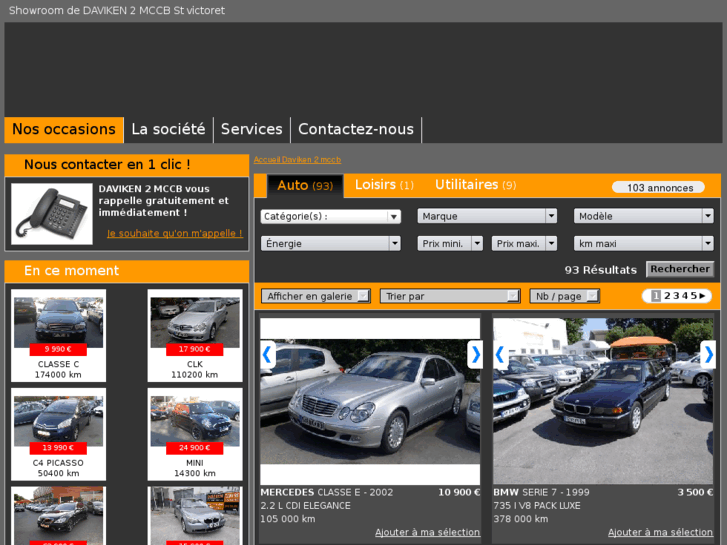Go to results page 2
The width and height of the screenshot is (727, 545).
(667, 295)
